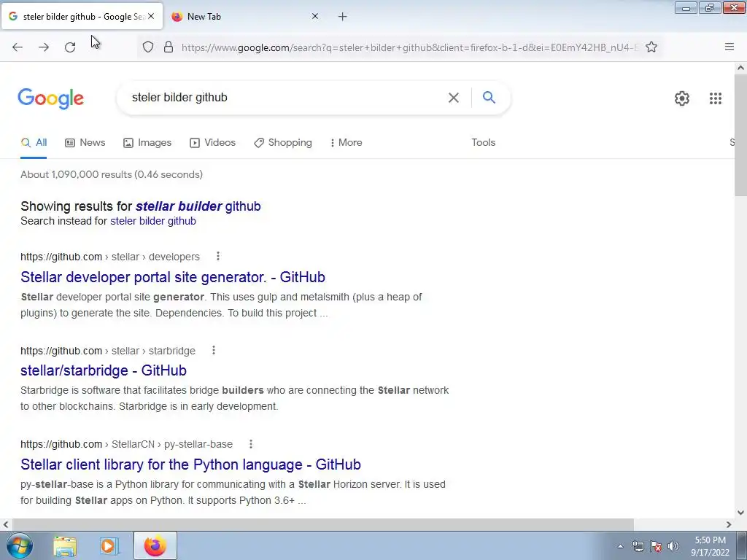The image size is (747, 560).
Task: Click breadcrumb github.com › StellarCN › py-stellar-base
Action: point(126,444)
